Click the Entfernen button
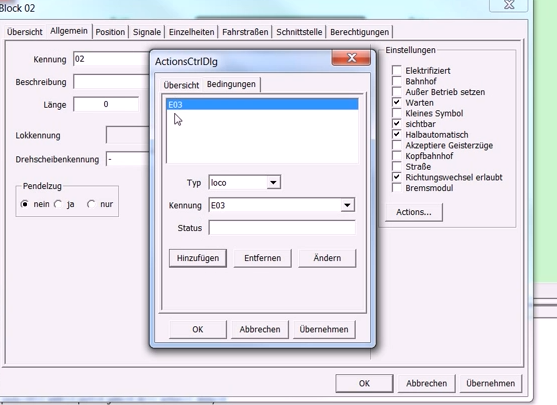The height and width of the screenshot is (405, 557). (x=263, y=258)
